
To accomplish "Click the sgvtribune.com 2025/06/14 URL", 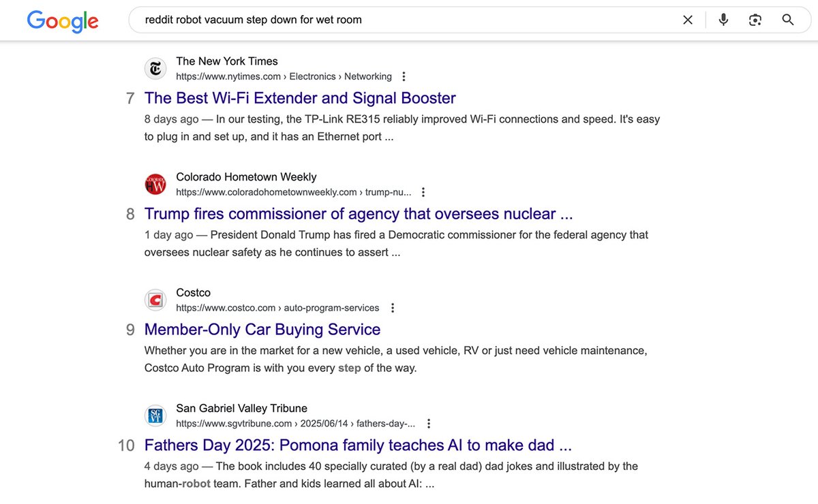I will tap(296, 424).
